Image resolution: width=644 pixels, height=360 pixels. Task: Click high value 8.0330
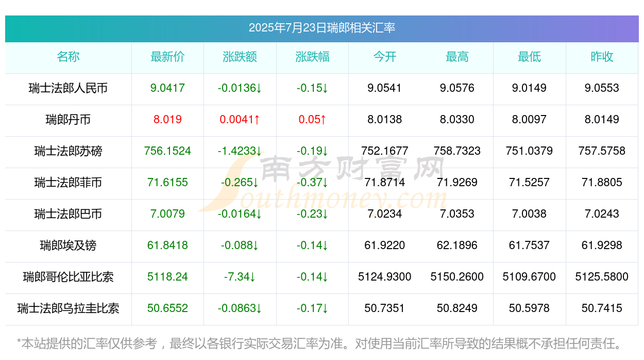click(x=457, y=120)
